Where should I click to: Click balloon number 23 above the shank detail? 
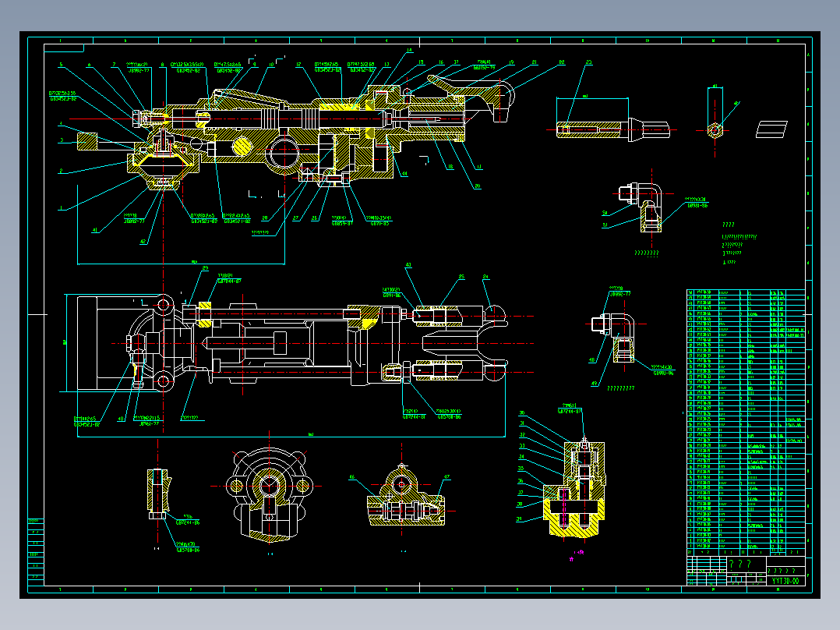point(588,62)
